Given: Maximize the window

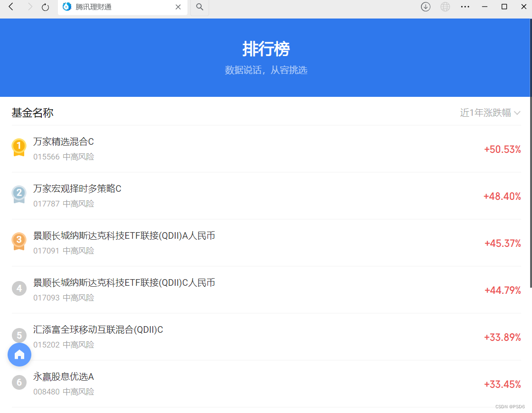Looking at the screenshot, I should (504, 7).
